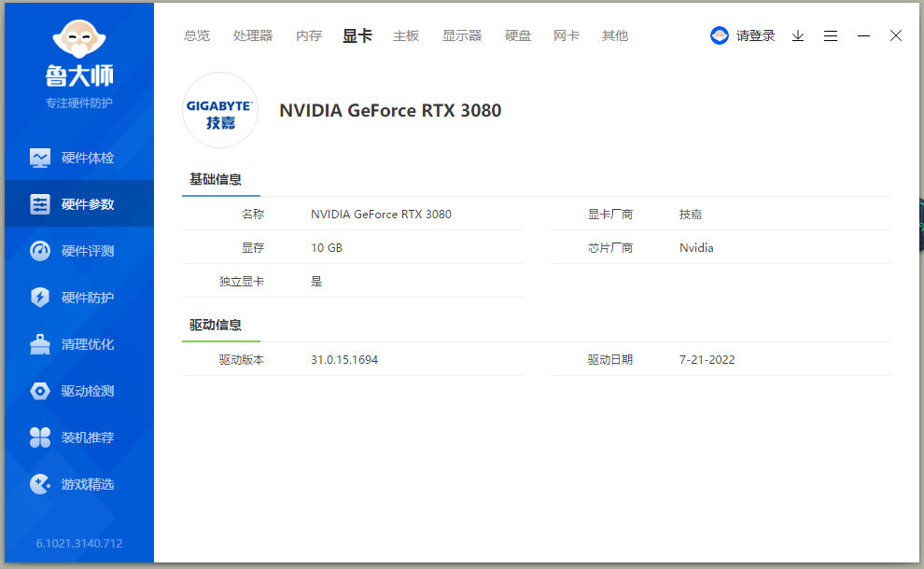
Task: Switch to the 网卡 network card tab
Action: [x=567, y=36]
